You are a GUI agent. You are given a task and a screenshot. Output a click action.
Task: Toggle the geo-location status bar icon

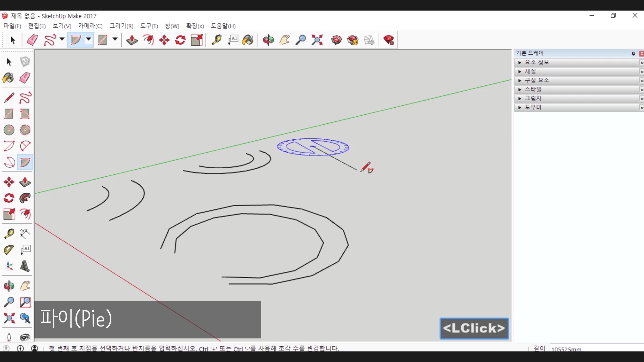pyautogui.click(x=6, y=348)
